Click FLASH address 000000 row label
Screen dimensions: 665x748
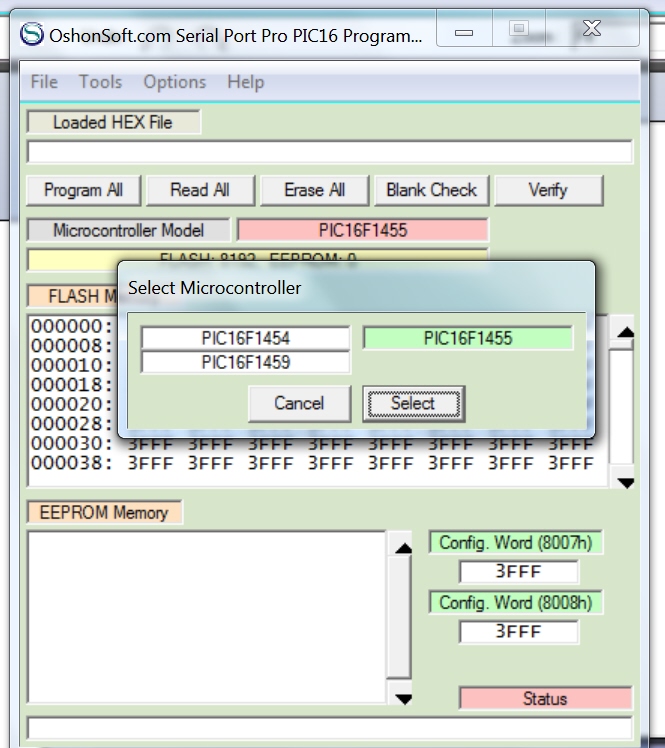[x=72, y=326]
